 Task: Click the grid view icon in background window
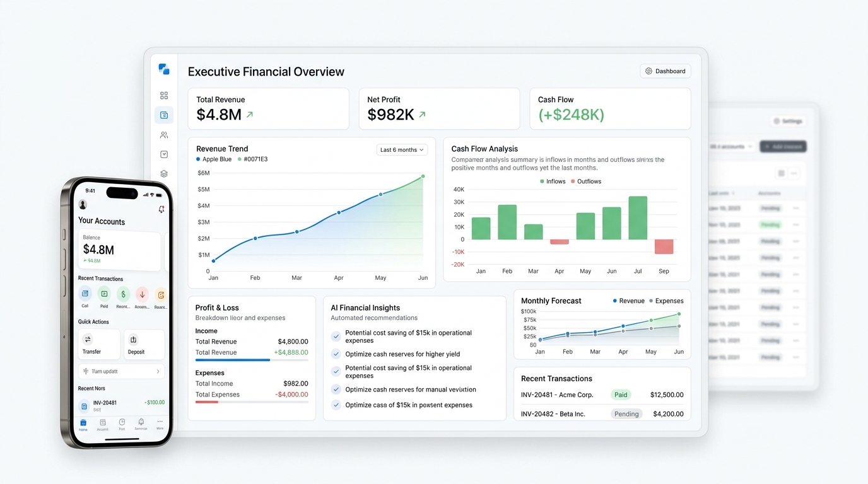pos(781,173)
